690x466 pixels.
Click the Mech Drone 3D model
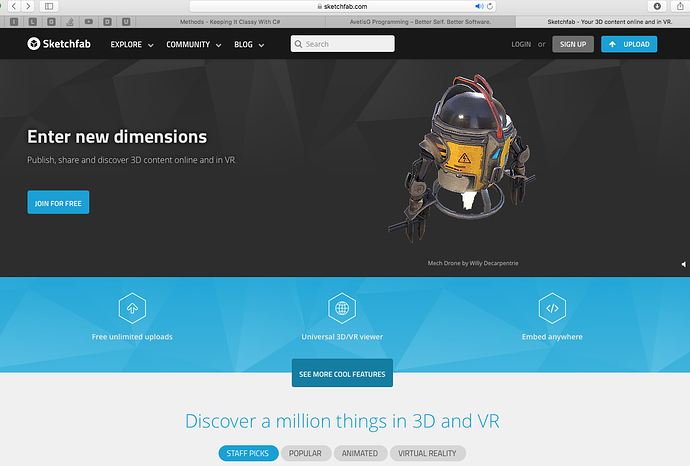(x=464, y=158)
